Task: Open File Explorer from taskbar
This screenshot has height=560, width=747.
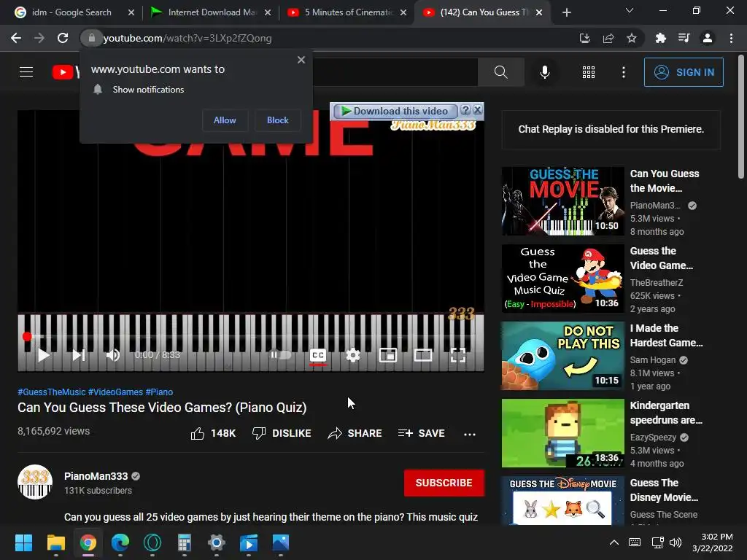Action: [x=55, y=542]
